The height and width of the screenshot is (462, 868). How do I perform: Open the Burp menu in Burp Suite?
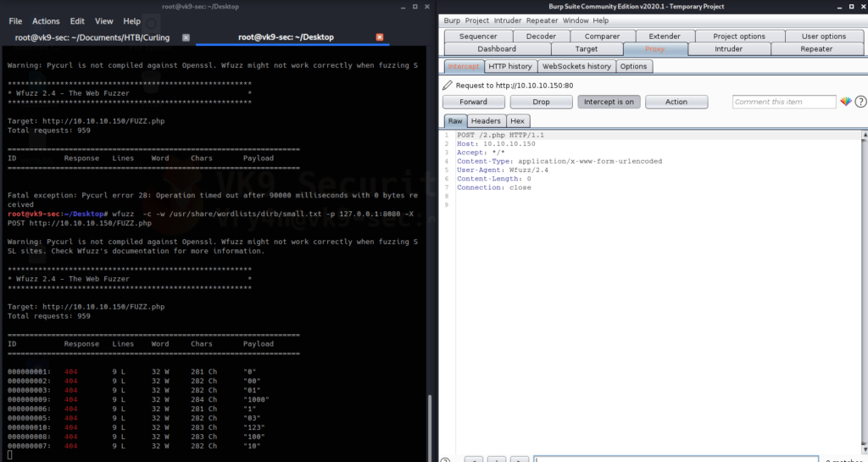click(452, 20)
